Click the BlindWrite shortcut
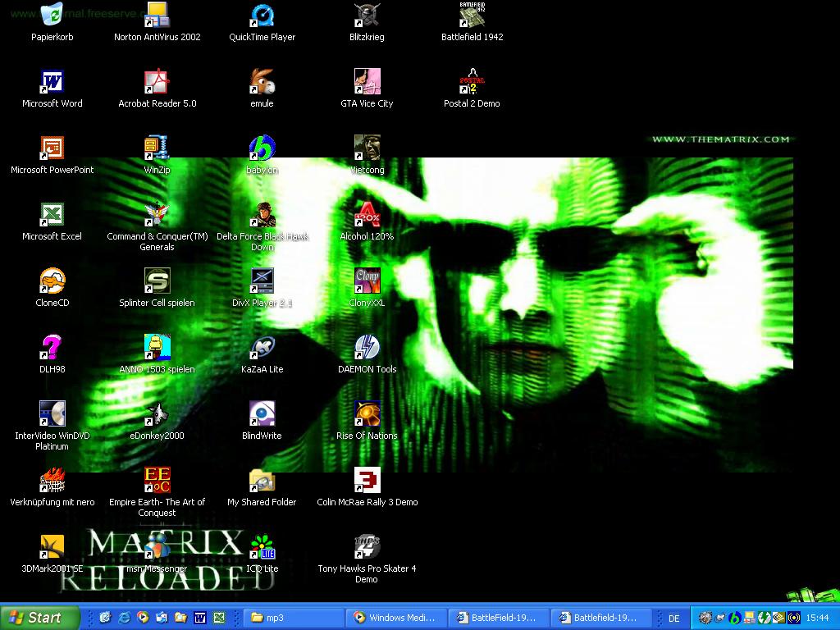 click(x=262, y=413)
